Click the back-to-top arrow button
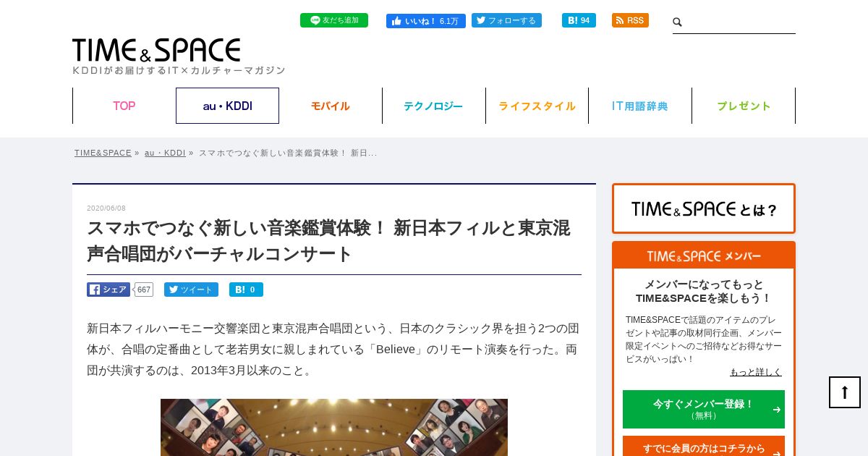This screenshot has height=456, width=868. tap(845, 392)
